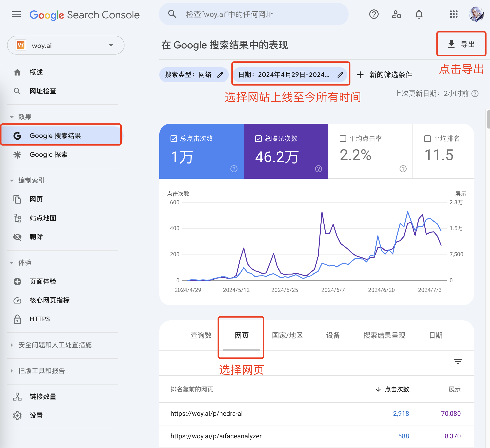Enable the 平均点击率 checkbox
This screenshot has height=448, width=490.
[343, 139]
